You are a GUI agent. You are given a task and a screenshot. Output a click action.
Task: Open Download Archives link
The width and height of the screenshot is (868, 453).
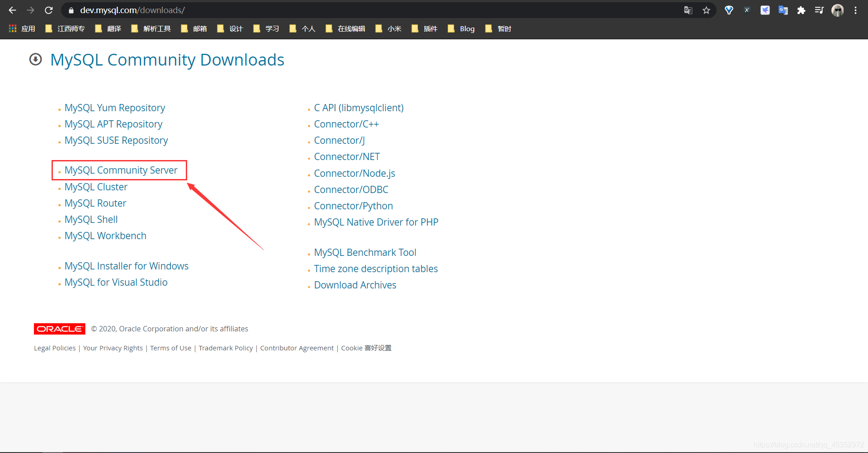tap(355, 285)
